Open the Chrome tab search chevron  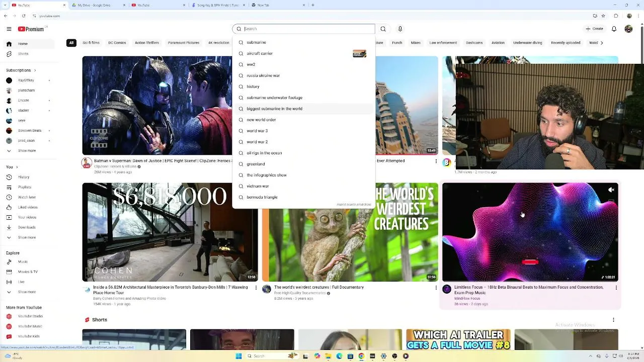point(6,5)
